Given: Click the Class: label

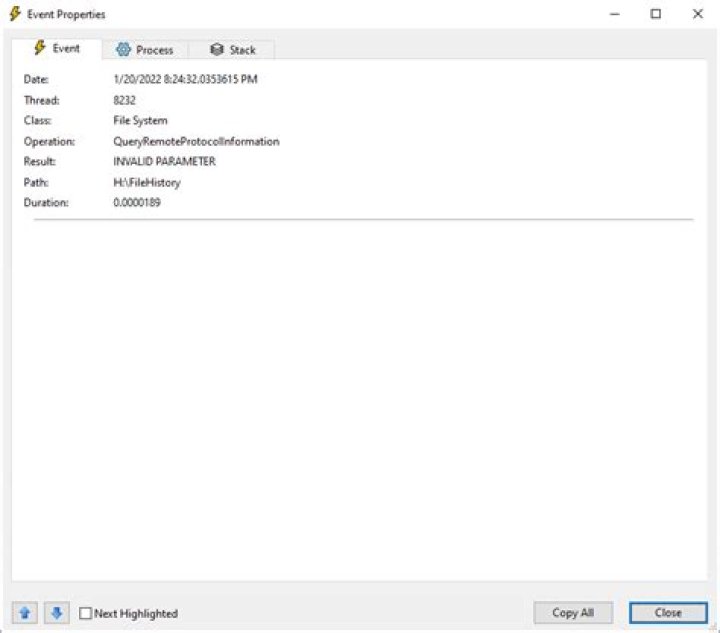Looking at the screenshot, I should [37, 121].
